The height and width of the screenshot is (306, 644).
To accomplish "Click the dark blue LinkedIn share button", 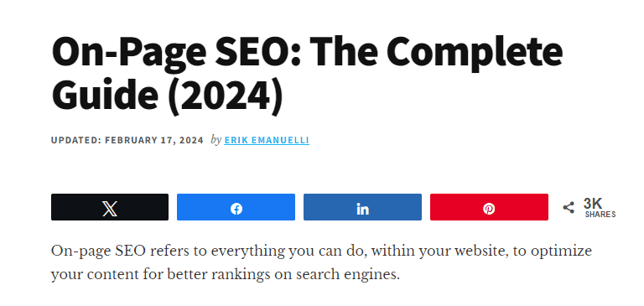I will point(362,207).
